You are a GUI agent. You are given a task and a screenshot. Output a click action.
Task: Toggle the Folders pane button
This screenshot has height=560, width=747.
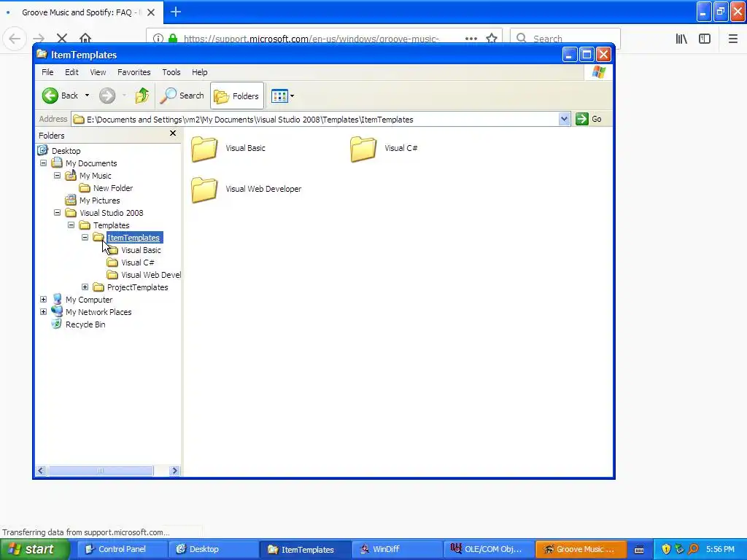[x=237, y=96]
